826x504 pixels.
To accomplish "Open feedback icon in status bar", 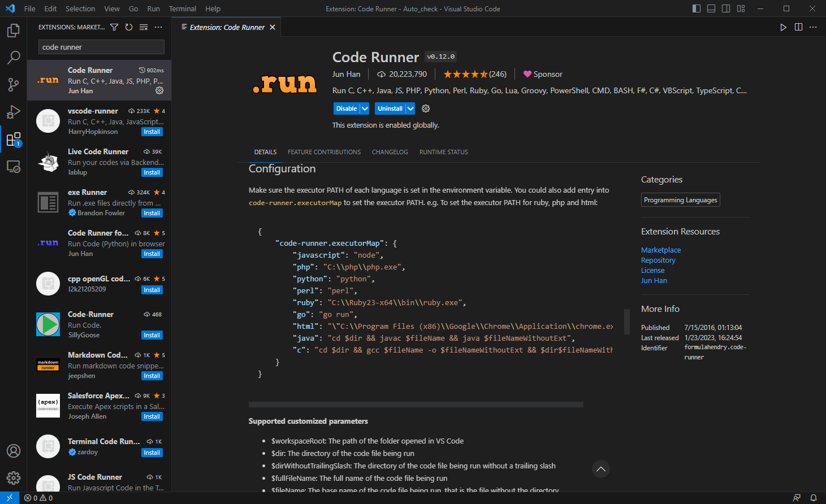I will tap(797, 498).
